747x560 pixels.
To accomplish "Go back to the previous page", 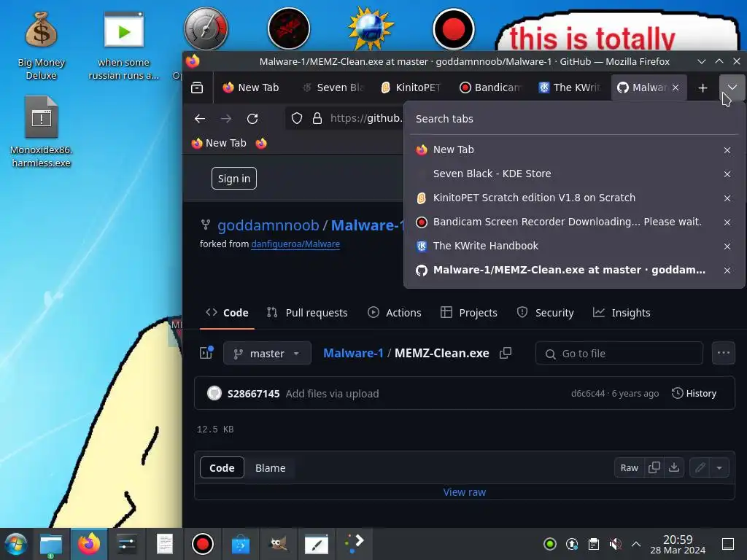I will [200, 119].
